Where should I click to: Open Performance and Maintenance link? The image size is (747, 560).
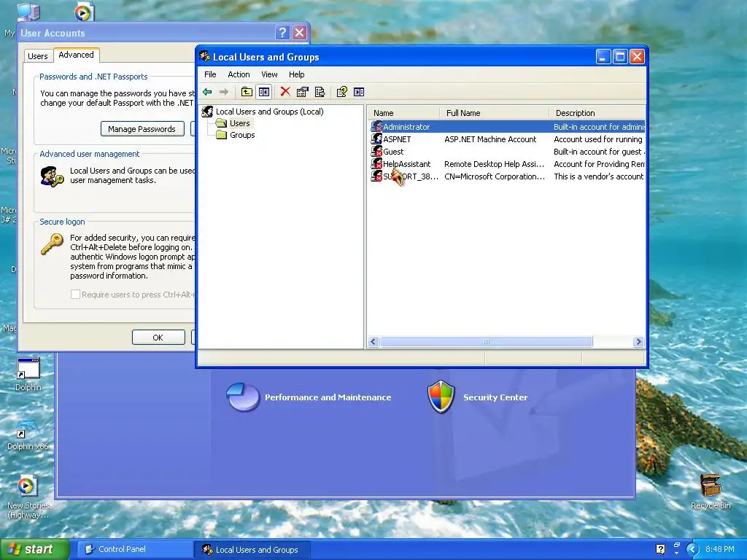pos(328,397)
